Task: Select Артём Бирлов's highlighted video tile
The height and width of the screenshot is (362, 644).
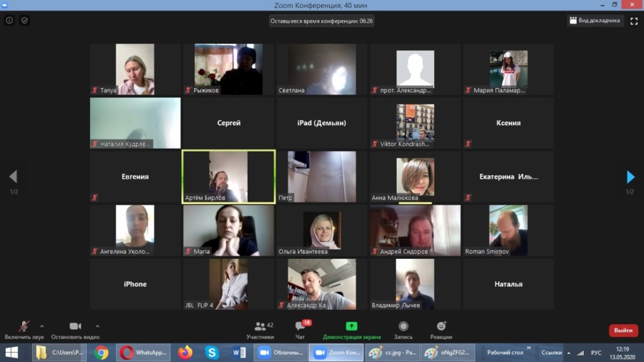Action: coord(228,177)
